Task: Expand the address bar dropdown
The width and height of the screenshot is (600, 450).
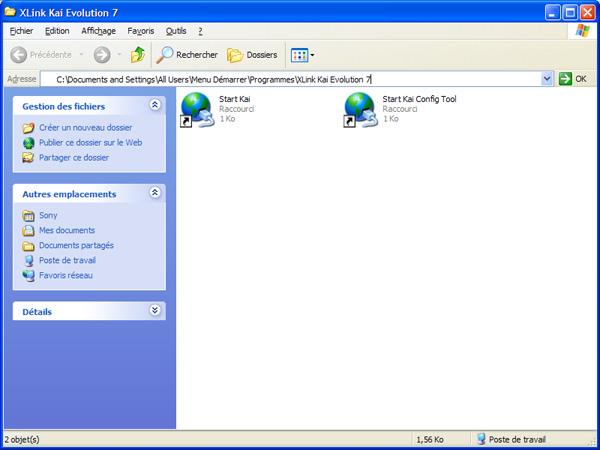Action: coord(547,79)
